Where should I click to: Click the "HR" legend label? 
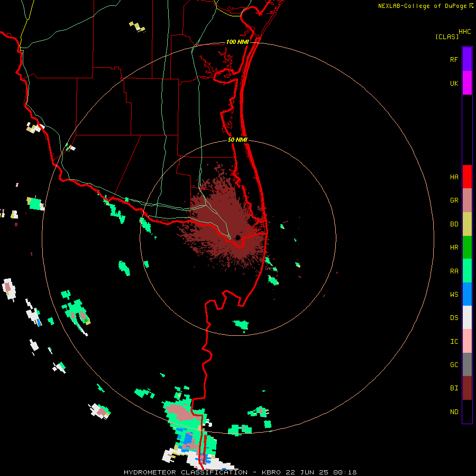(x=454, y=248)
